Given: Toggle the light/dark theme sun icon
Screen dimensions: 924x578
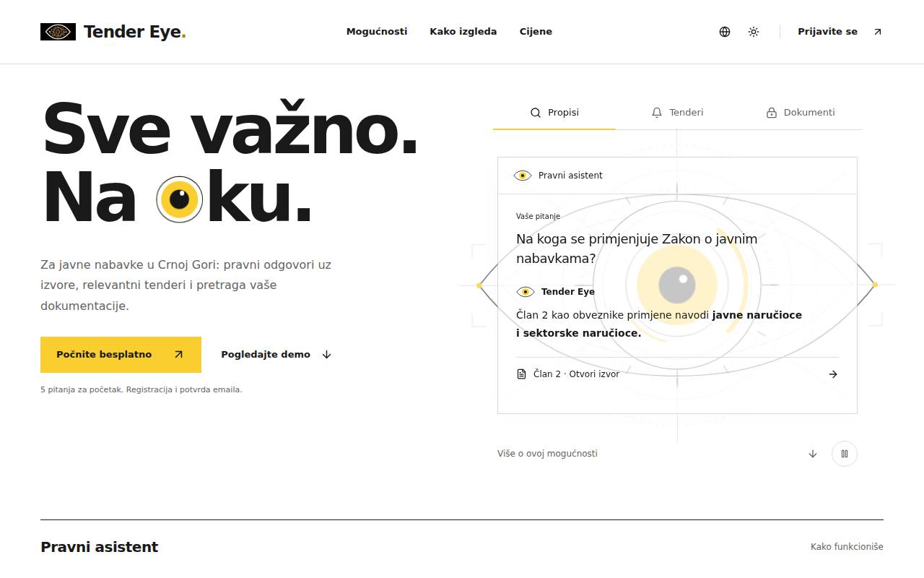Looking at the screenshot, I should (754, 32).
